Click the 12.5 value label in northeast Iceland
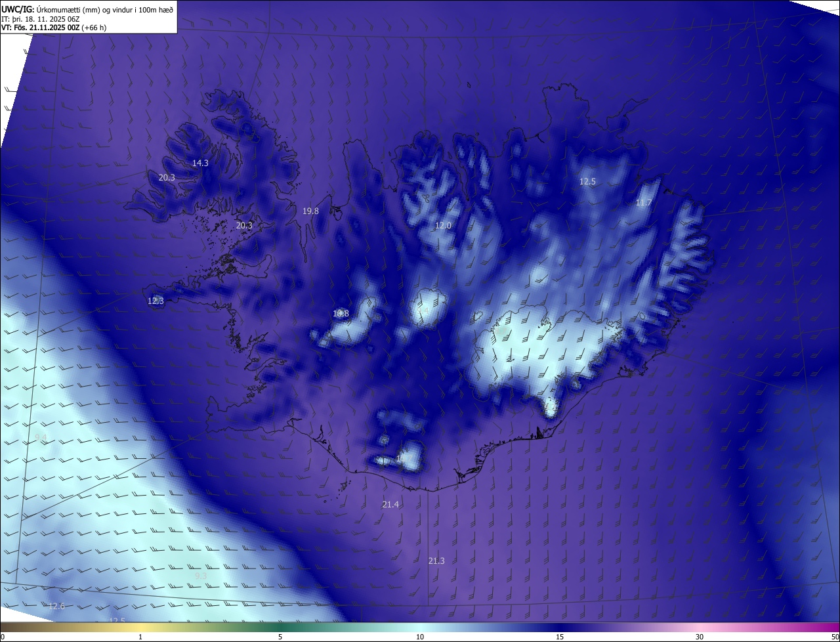The width and height of the screenshot is (840, 642). click(x=587, y=181)
